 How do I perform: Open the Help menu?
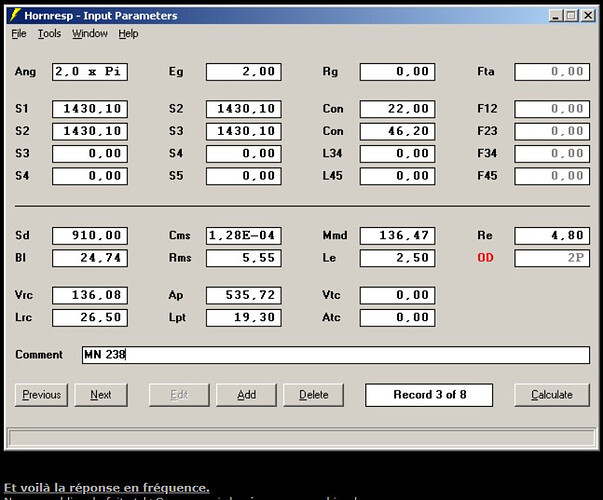[x=128, y=34]
